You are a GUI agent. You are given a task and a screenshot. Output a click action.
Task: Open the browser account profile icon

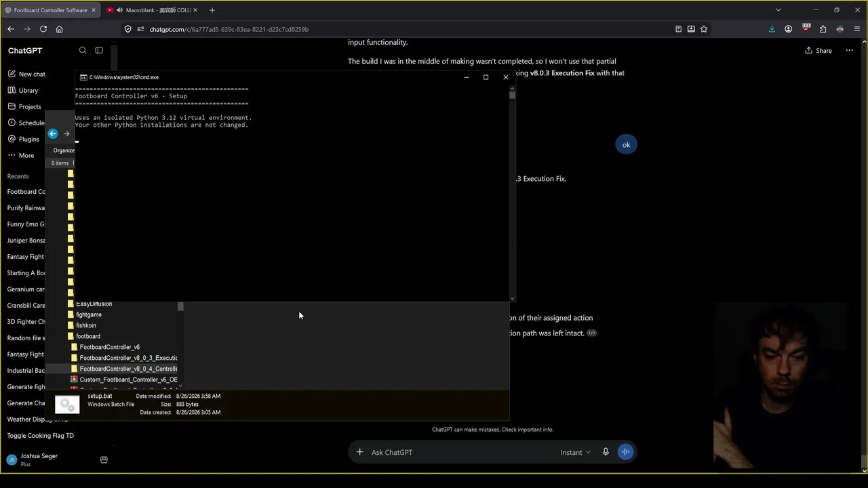(x=788, y=29)
